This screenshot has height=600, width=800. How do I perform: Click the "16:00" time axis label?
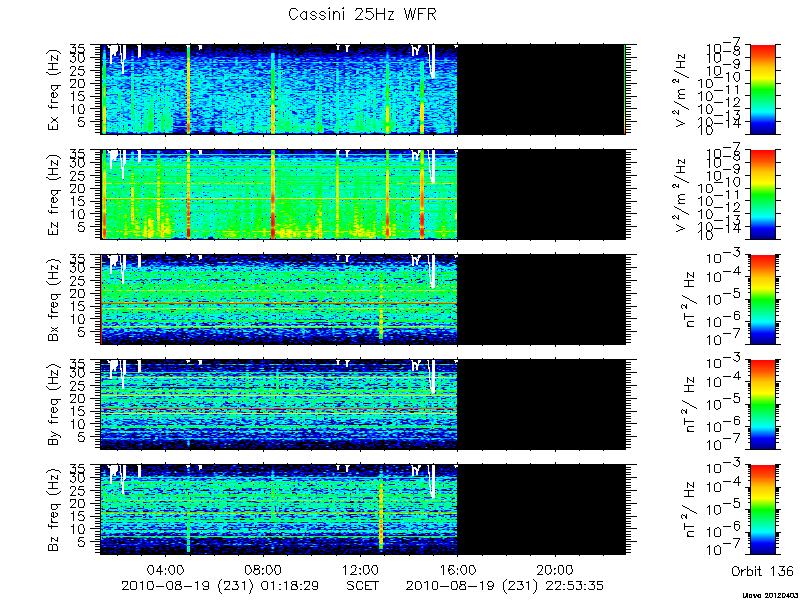(x=458, y=569)
